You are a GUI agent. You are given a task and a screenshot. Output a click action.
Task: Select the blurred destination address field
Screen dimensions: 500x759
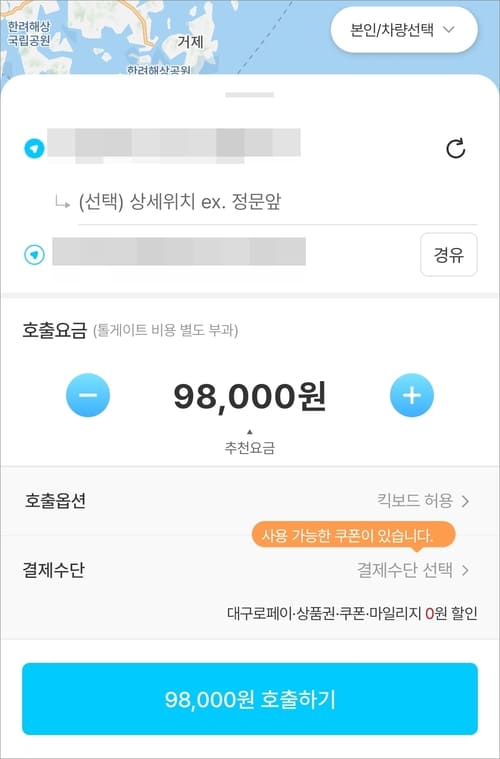pyautogui.click(x=179, y=251)
